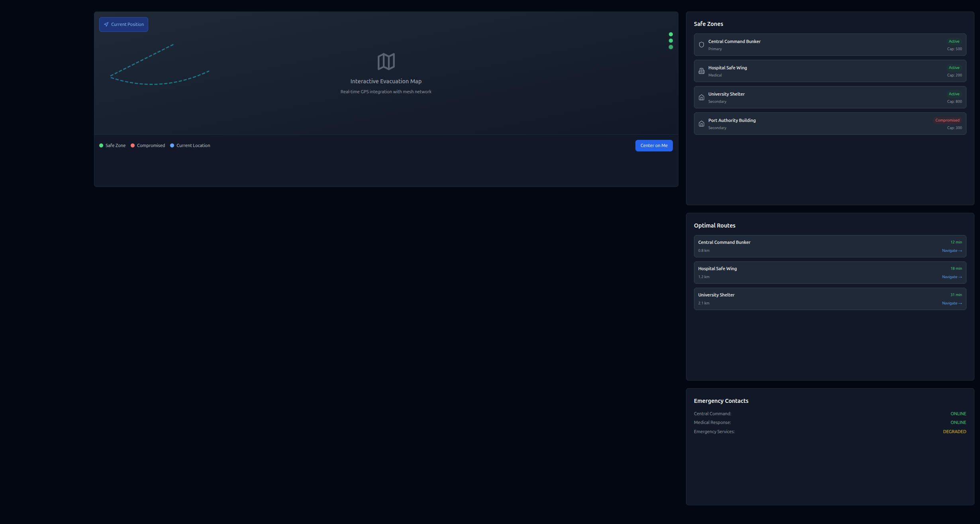Click the hospital building icon for Hospital Safe Wing
This screenshot has width=980, height=524.
702,71
